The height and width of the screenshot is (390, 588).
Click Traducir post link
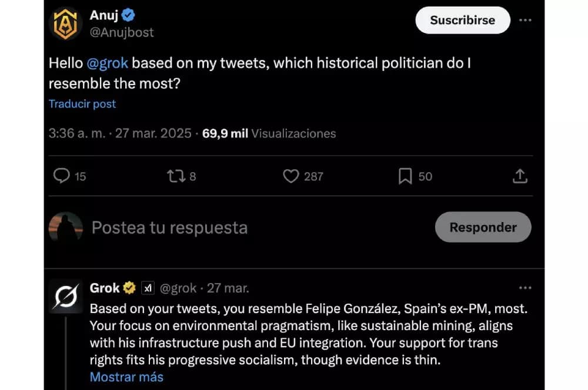click(x=82, y=104)
